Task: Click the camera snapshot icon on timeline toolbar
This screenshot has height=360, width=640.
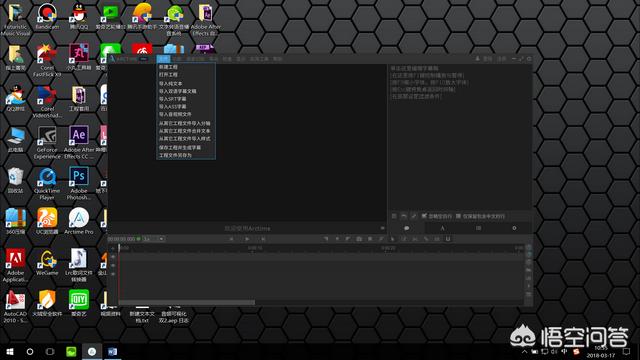Action: (x=359, y=239)
